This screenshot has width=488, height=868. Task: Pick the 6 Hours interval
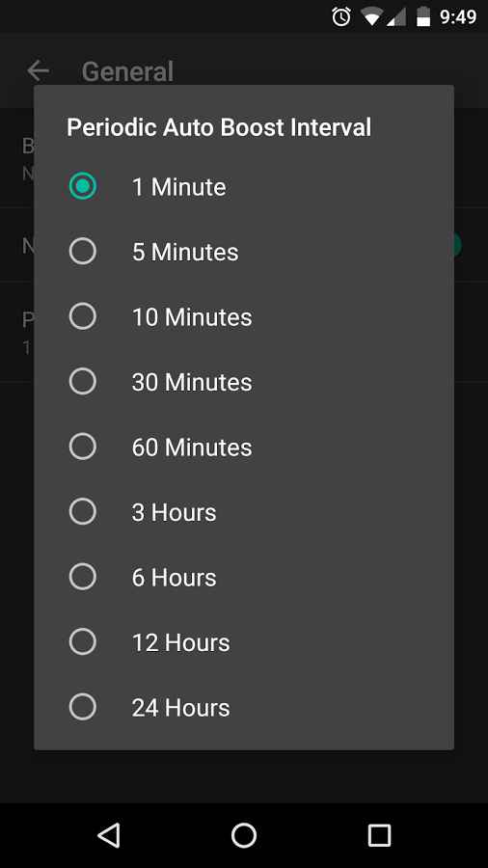tap(243, 577)
